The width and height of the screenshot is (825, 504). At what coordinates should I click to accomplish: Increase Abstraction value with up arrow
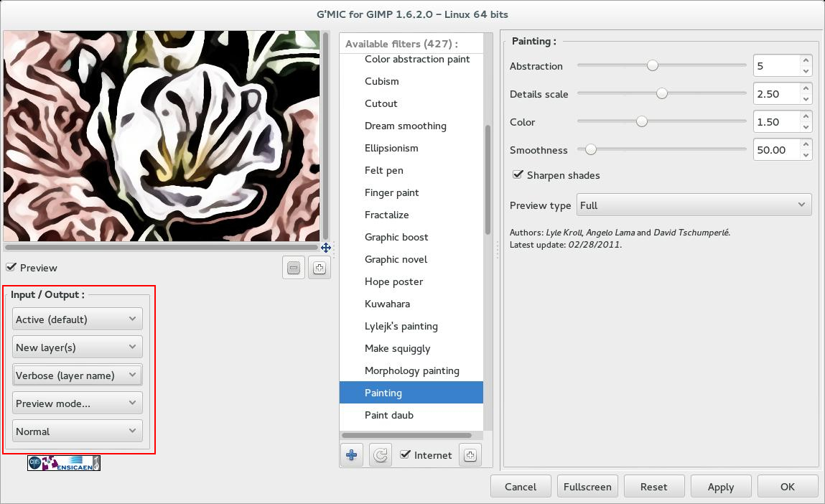point(806,61)
